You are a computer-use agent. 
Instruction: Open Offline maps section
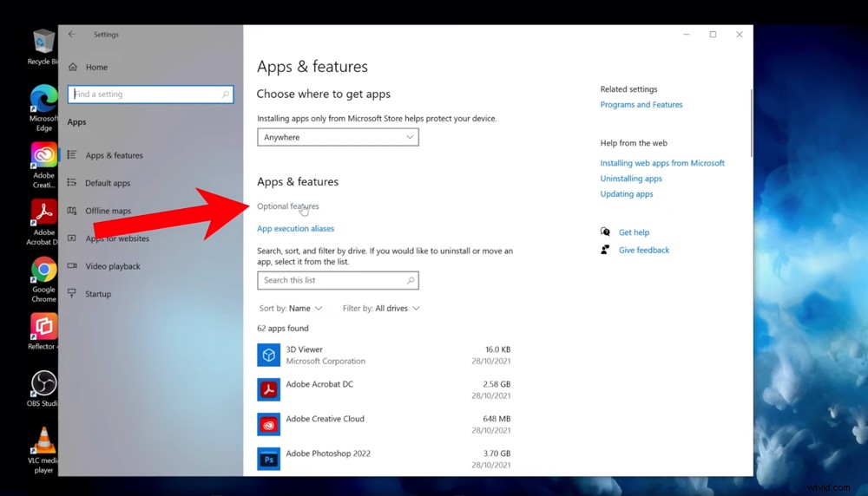coord(108,211)
